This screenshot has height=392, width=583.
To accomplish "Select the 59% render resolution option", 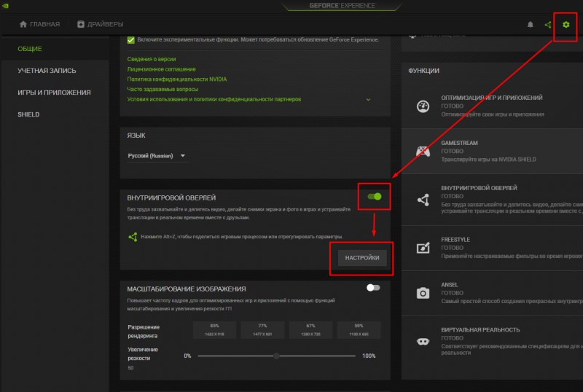I will 359,330.
